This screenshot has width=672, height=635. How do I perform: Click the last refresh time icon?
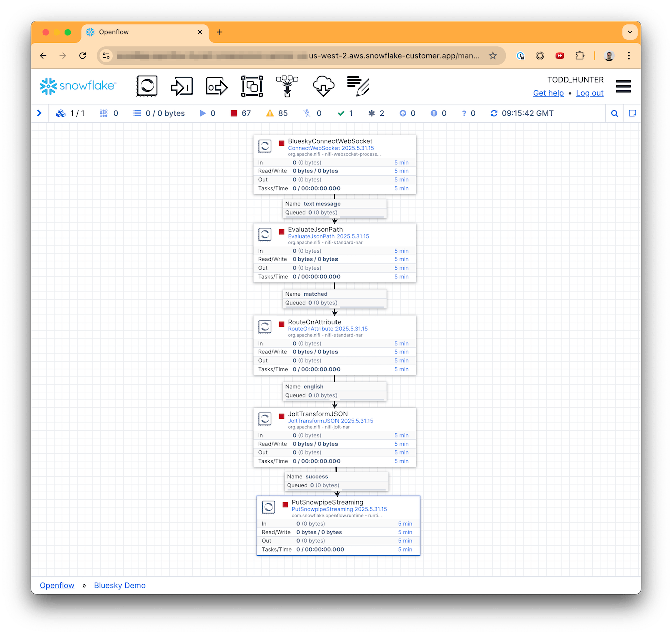[494, 113]
